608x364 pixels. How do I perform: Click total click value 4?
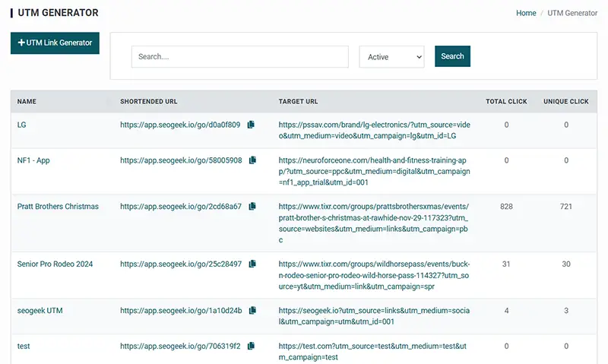[x=506, y=311]
